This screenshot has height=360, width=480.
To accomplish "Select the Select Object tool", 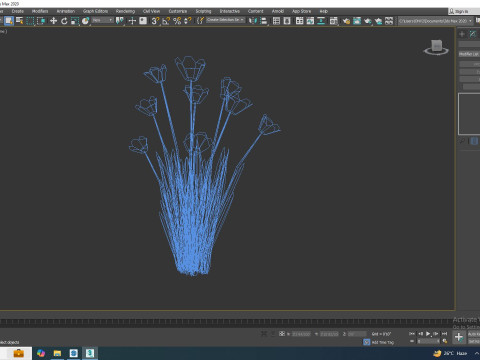I will [9, 21].
